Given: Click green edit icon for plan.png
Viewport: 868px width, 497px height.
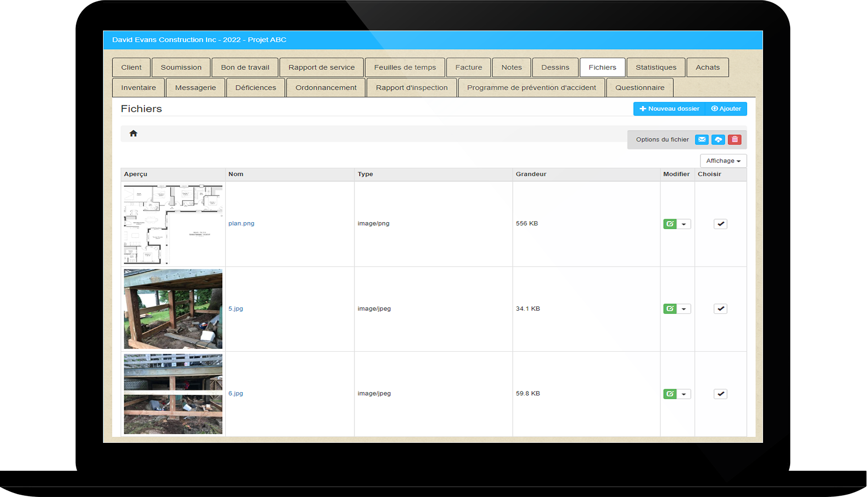Looking at the screenshot, I should pyautogui.click(x=670, y=224).
